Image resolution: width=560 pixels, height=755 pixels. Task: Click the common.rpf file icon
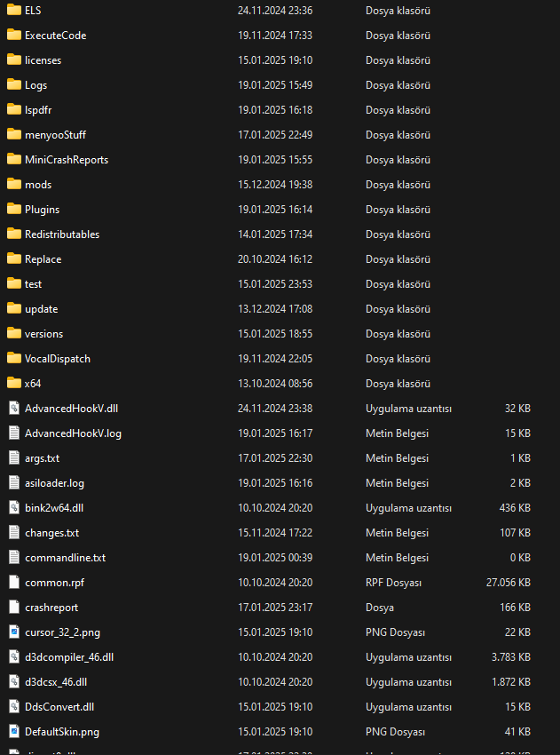click(13, 583)
